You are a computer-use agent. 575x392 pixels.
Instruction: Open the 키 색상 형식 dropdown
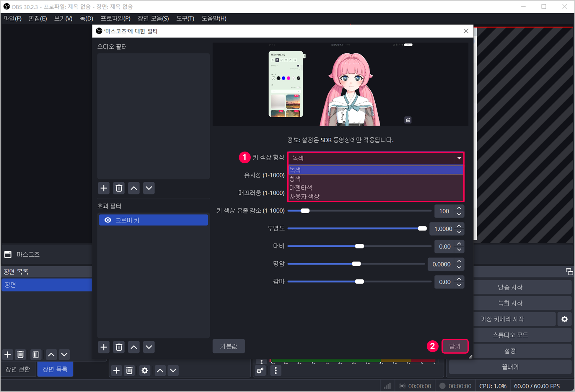click(x=376, y=158)
